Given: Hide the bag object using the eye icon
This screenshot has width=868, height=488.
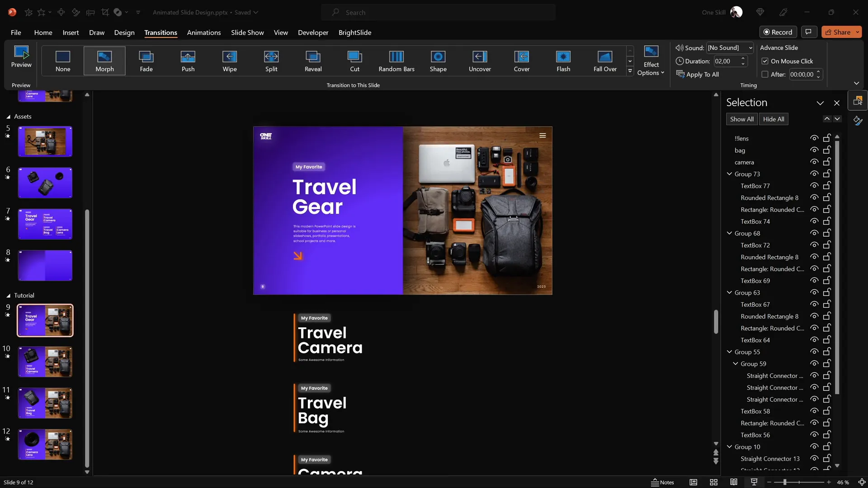Looking at the screenshot, I should [814, 150].
